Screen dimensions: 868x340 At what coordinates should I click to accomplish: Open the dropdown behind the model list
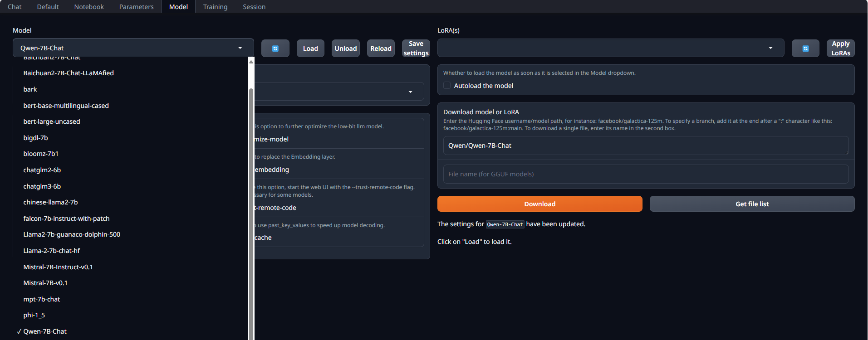[x=410, y=92]
